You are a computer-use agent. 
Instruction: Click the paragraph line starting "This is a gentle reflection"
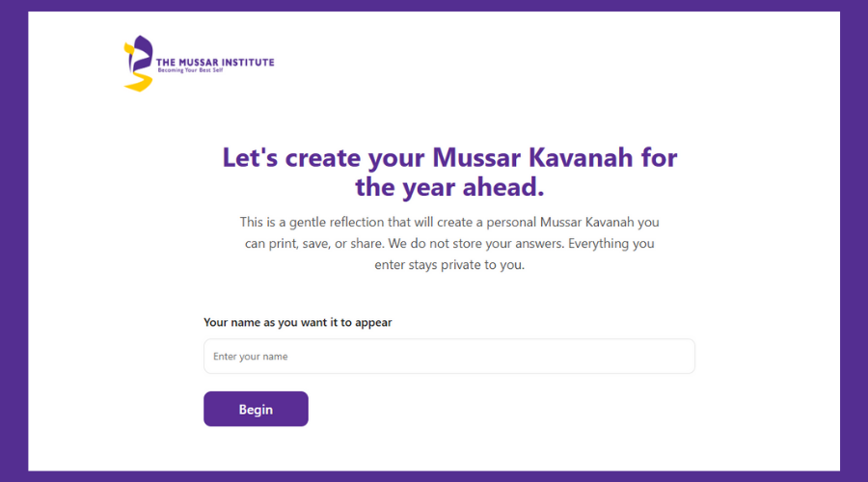tap(449, 222)
